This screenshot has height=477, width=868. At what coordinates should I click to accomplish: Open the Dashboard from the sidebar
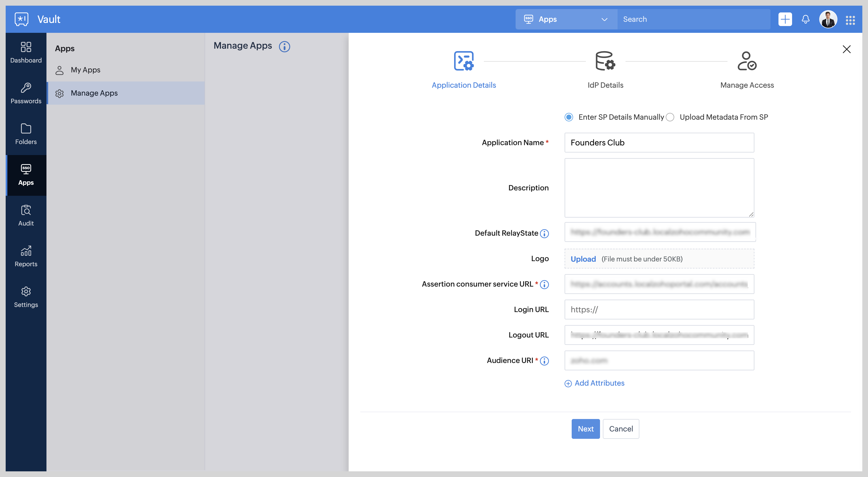26,52
